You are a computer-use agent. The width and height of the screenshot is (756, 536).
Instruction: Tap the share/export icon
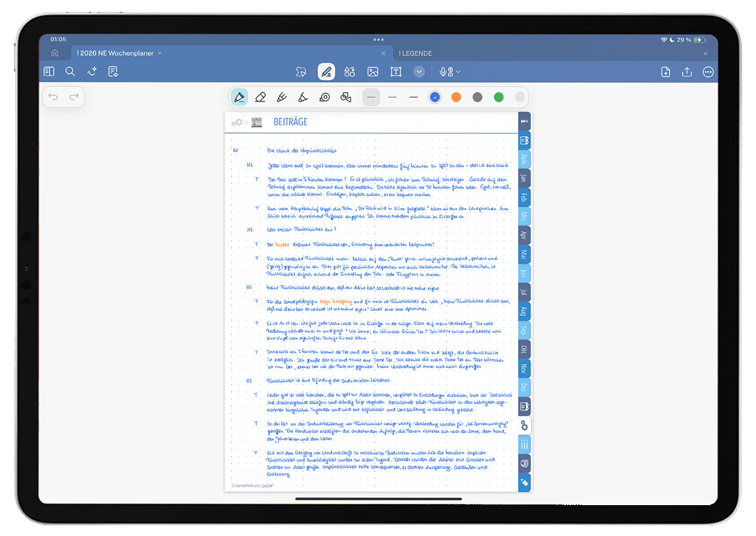pyautogui.click(x=687, y=72)
